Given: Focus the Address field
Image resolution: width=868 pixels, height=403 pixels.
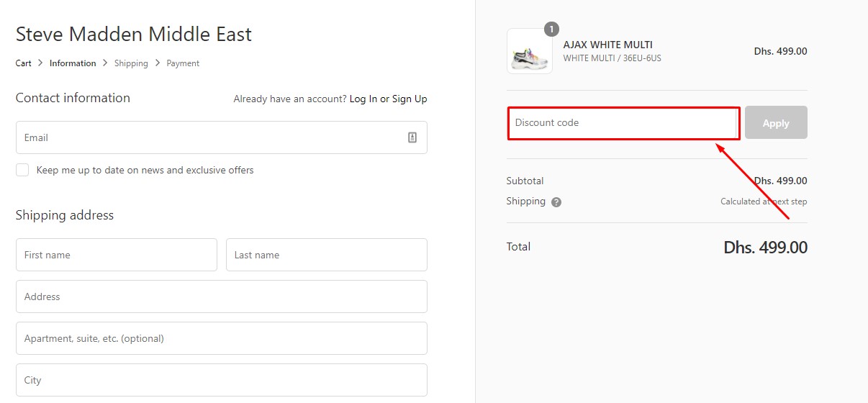Looking at the screenshot, I should click(x=222, y=296).
